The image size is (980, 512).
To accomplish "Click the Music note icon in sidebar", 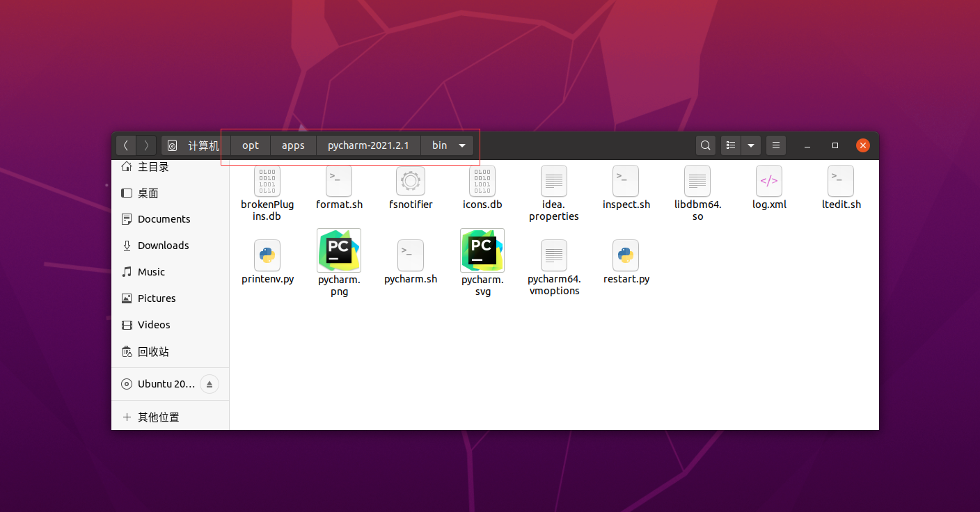I will coord(127,272).
